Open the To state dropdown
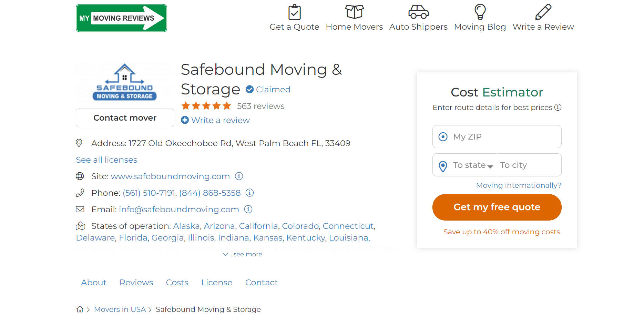Viewport: 644px width, 316px height. point(473,165)
